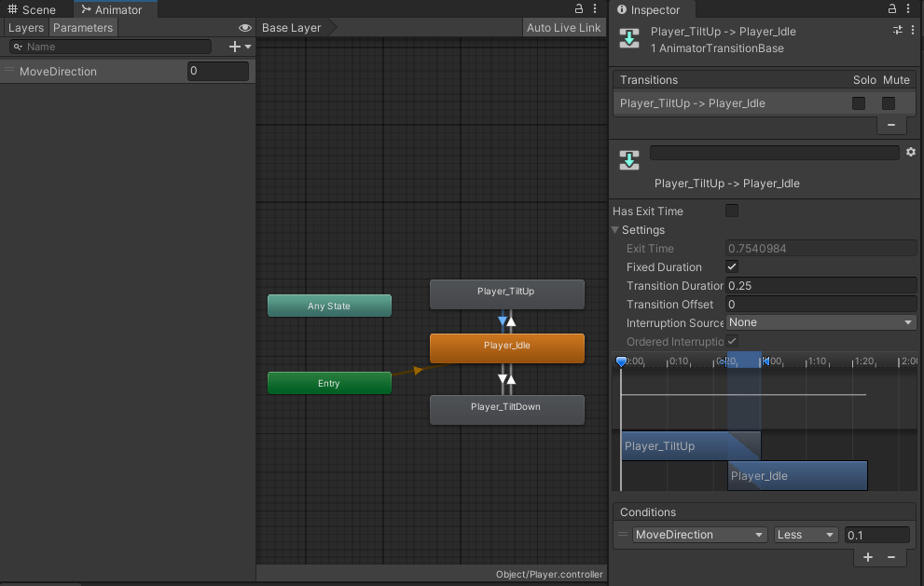Click the Base Layer breadcrumb
Screen dimensions: 924x586
292,28
